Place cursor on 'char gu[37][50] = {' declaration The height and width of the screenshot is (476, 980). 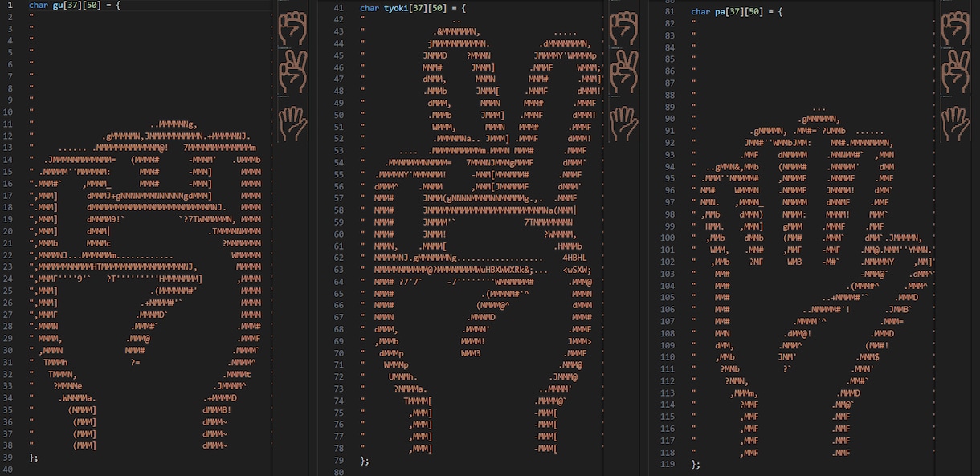tap(75, 6)
